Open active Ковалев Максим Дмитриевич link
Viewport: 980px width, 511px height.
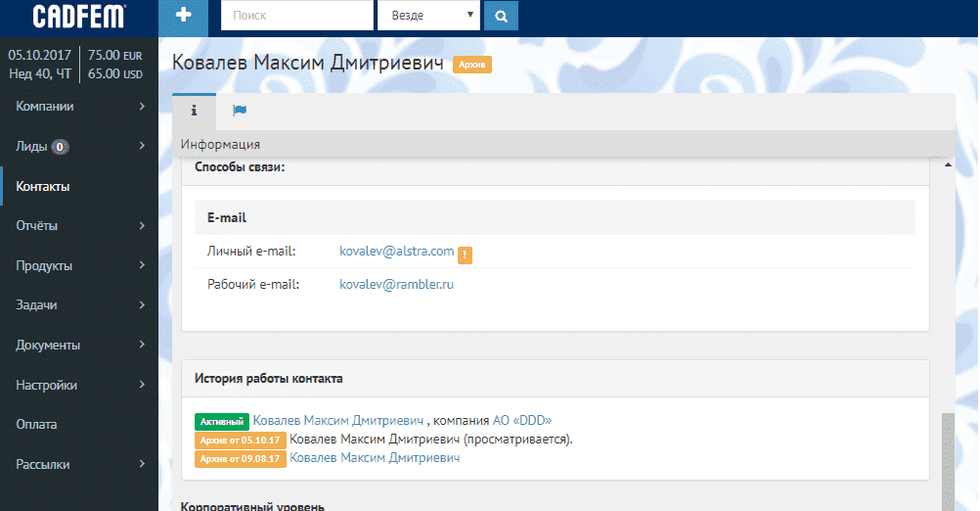(338, 420)
